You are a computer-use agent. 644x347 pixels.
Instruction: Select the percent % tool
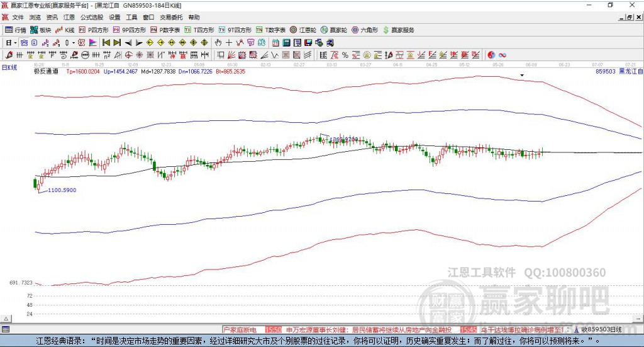click(345, 55)
